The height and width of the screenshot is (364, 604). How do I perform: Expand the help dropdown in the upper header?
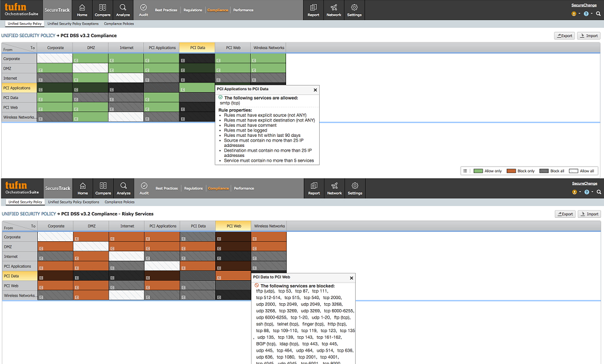588,13
